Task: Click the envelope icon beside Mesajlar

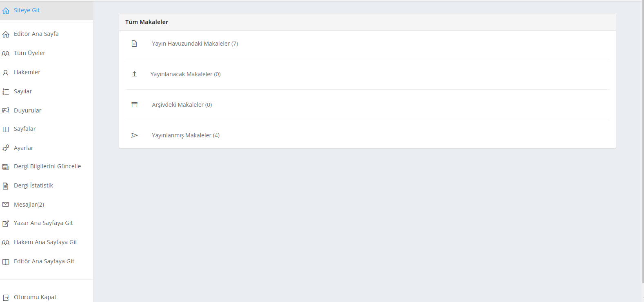Action: (x=6, y=205)
